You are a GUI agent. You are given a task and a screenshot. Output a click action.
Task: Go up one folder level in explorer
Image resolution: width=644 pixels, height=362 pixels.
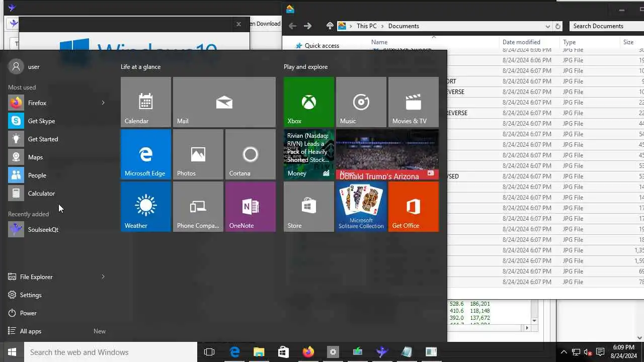pos(330,26)
